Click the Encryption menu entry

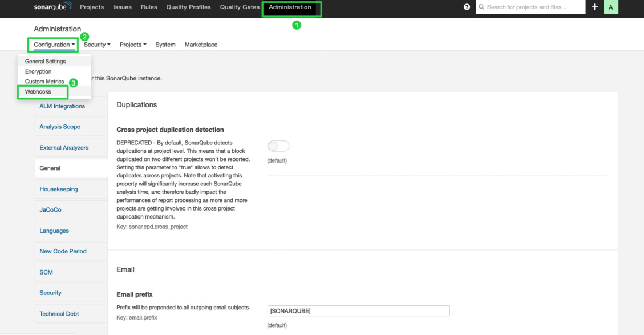click(38, 71)
